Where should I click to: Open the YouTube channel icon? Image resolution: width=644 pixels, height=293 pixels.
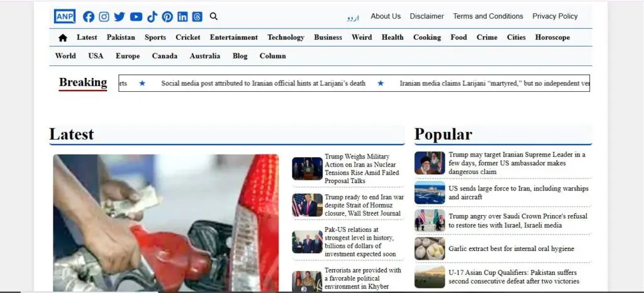136,17
